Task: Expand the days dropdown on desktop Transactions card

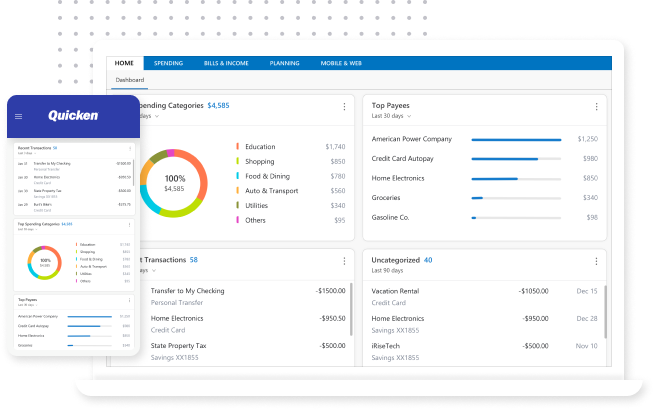Action: pyautogui.click(x=149, y=270)
